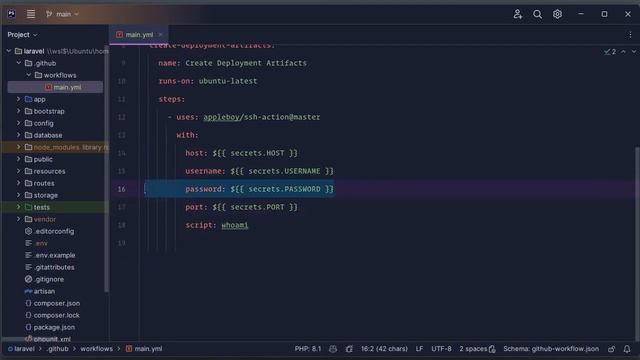Screen dimensions: 640x360
Task: Click the appleboy link in code
Action: [221, 117]
